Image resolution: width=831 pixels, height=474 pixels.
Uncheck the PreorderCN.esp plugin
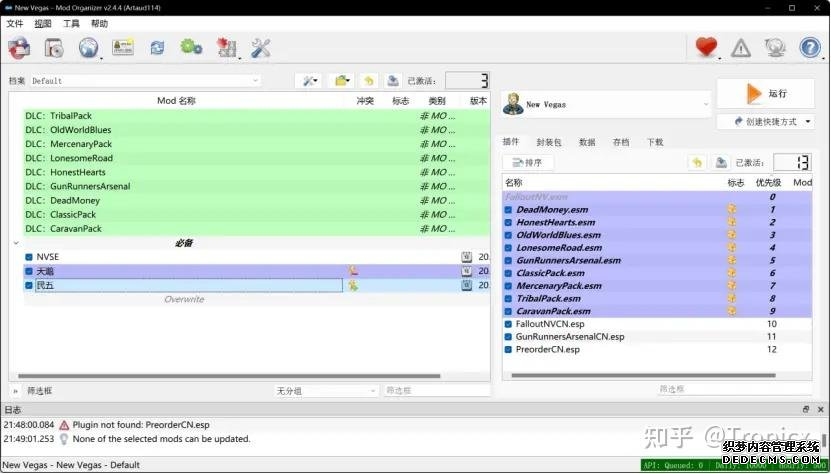tap(509, 350)
